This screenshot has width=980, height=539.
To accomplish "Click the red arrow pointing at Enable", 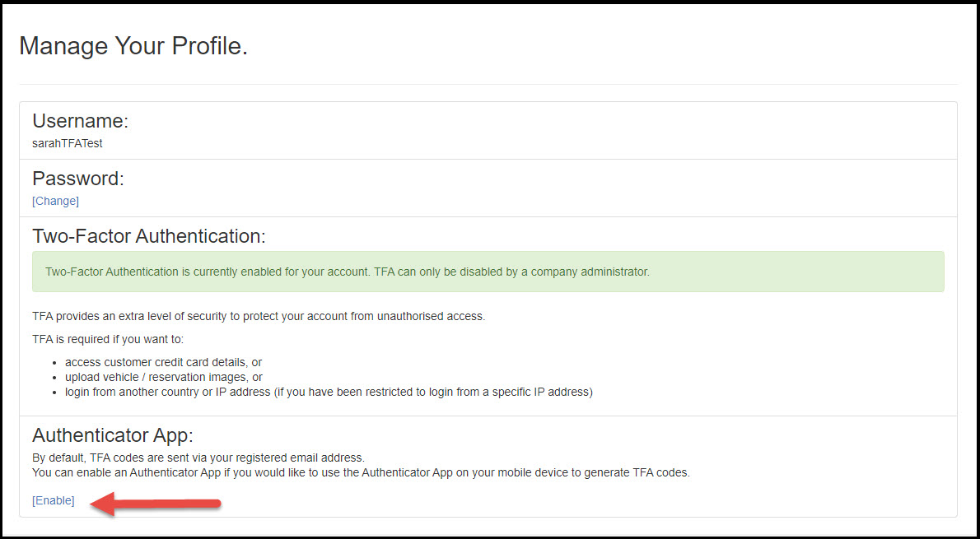I will pos(156,503).
